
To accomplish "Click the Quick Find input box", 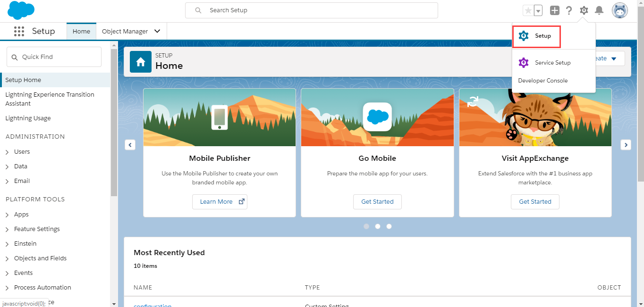I will tap(54, 57).
